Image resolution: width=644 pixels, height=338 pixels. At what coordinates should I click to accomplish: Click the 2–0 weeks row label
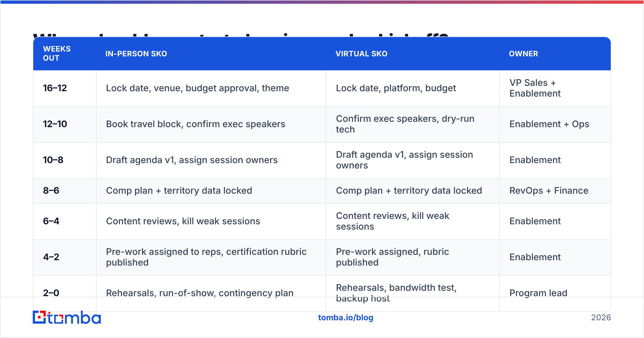click(x=51, y=293)
